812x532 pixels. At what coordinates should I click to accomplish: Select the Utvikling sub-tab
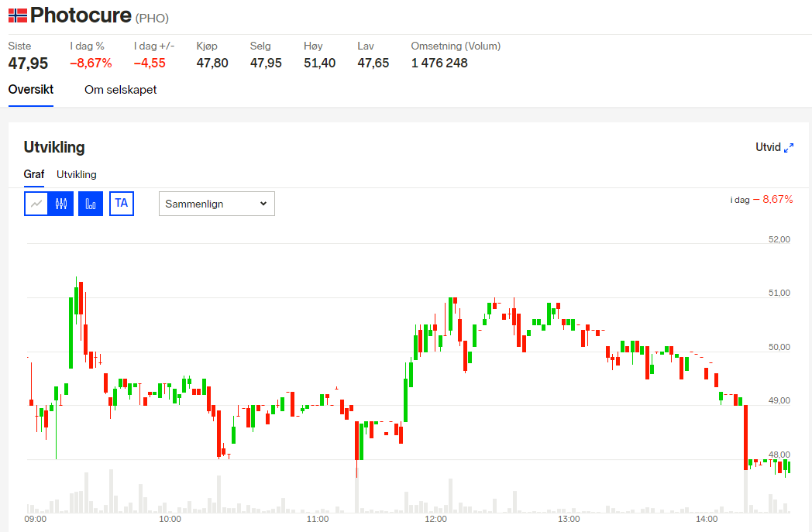click(x=77, y=174)
